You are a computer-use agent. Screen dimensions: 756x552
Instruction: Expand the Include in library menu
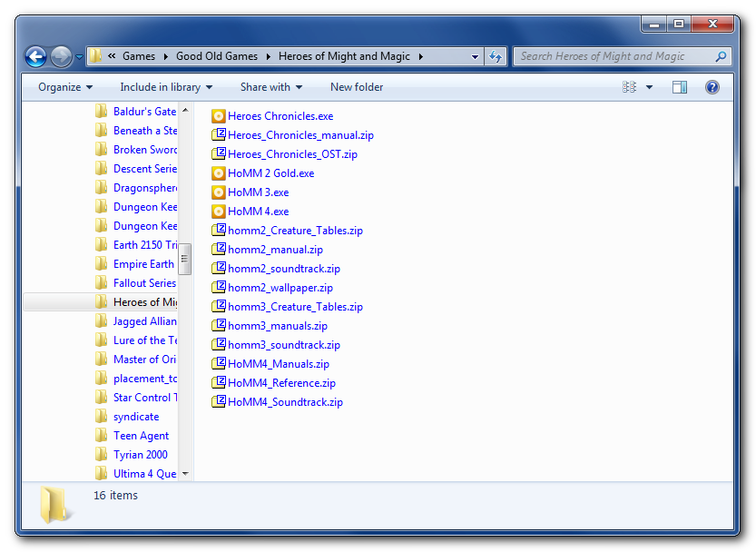click(x=166, y=87)
